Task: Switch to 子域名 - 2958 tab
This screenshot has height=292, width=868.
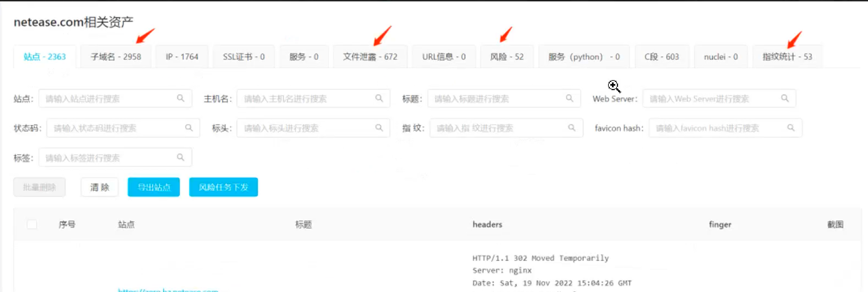Action: 116,57
